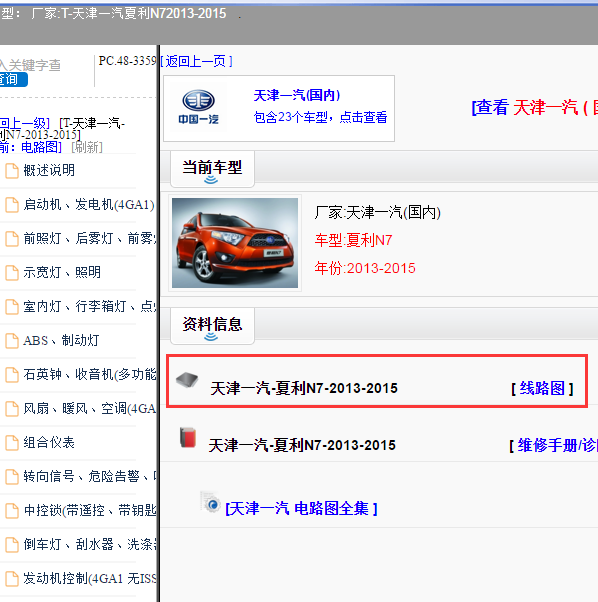This screenshot has height=602, width=598.
Task: Click the document icon beside 概述说明
Action: point(12,171)
